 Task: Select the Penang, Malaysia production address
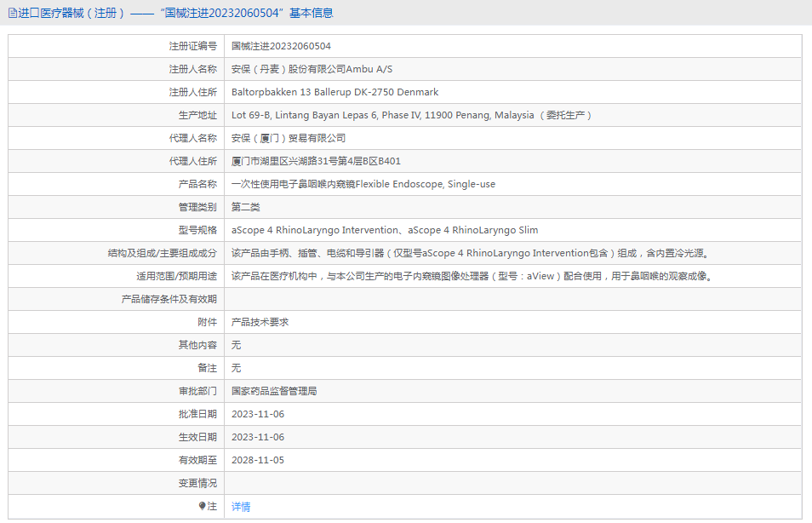(411, 115)
